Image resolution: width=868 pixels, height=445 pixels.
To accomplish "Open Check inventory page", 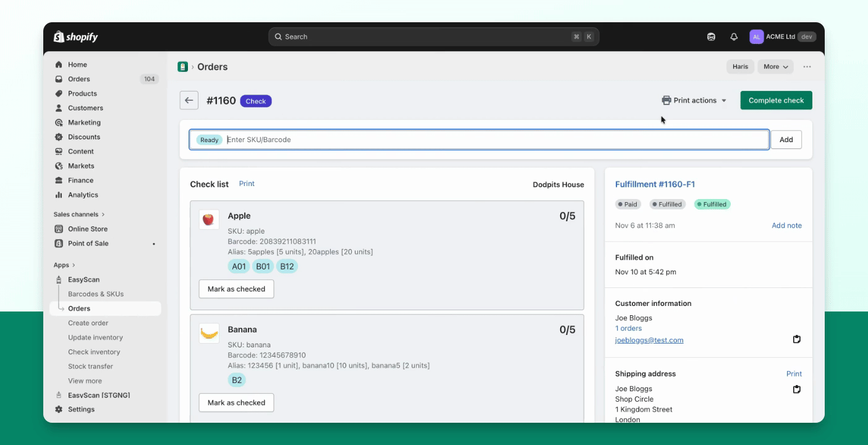I will [94, 352].
